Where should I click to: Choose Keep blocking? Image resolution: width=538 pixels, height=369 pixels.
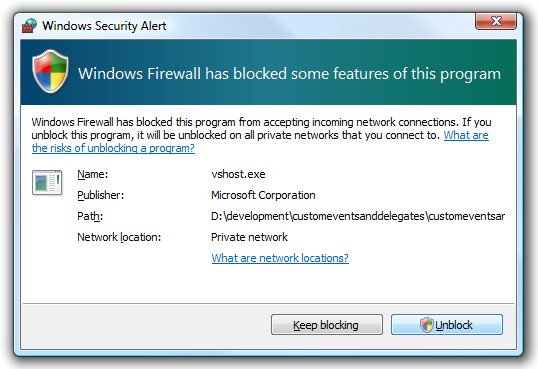[x=327, y=324]
